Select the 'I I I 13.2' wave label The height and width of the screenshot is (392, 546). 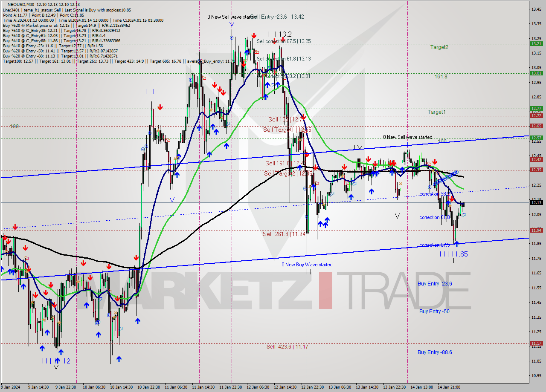click(279, 34)
